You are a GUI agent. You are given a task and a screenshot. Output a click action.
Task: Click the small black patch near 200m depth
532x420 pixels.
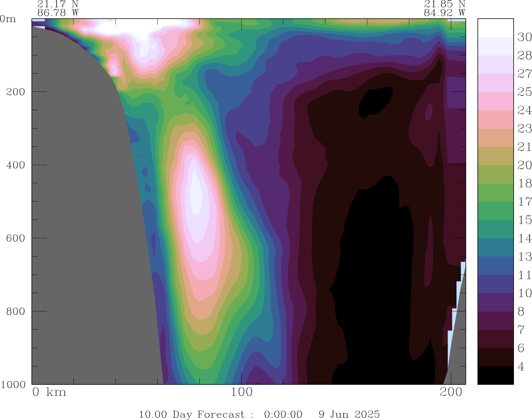(x=375, y=102)
